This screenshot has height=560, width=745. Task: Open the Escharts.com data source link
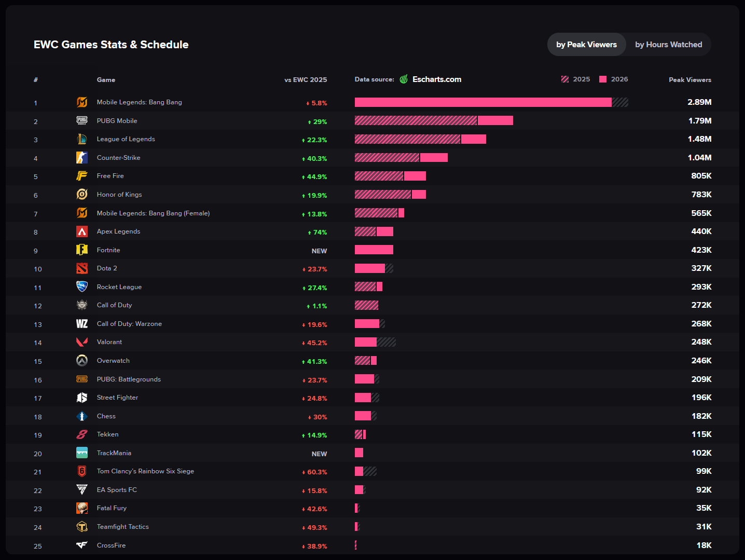pyautogui.click(x=437, y=79)
